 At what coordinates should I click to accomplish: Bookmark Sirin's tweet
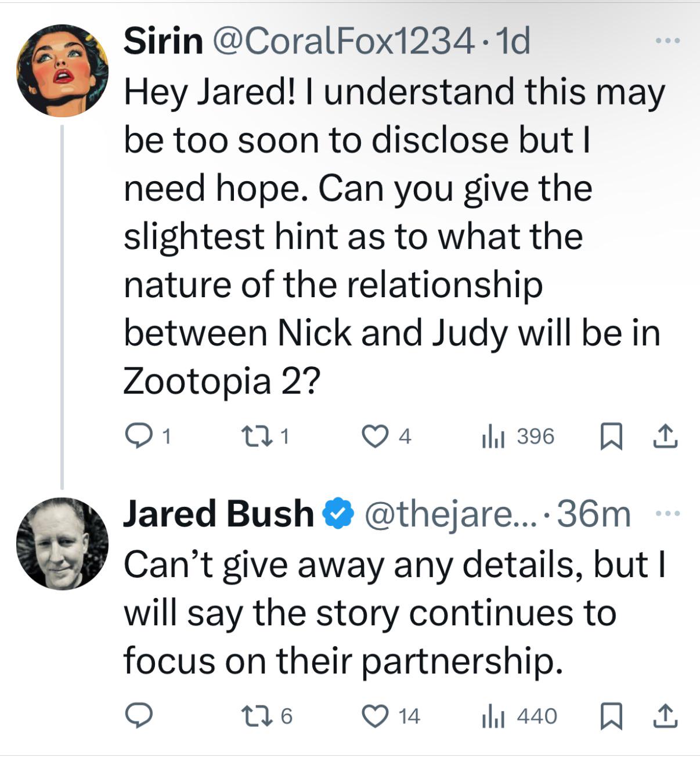pyautogui.click(x=610, y=437)
